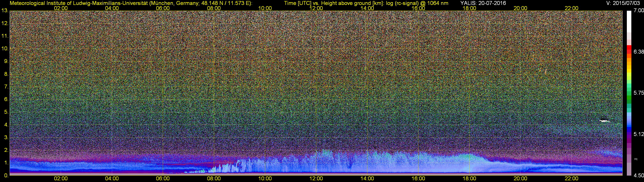Click the 12:00 label on the top time axis
The width and height of the screenshot is (644, 182).
coord(316,8)
